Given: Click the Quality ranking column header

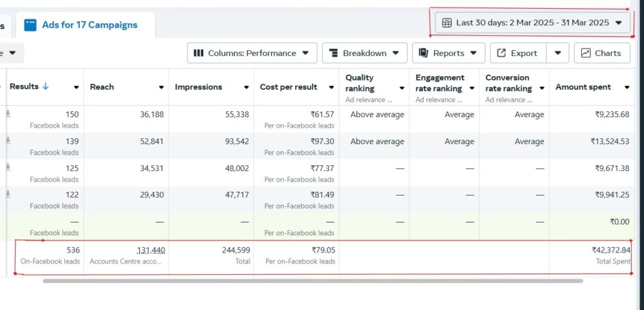Looking at the screenshot, I should coord(359,83).
